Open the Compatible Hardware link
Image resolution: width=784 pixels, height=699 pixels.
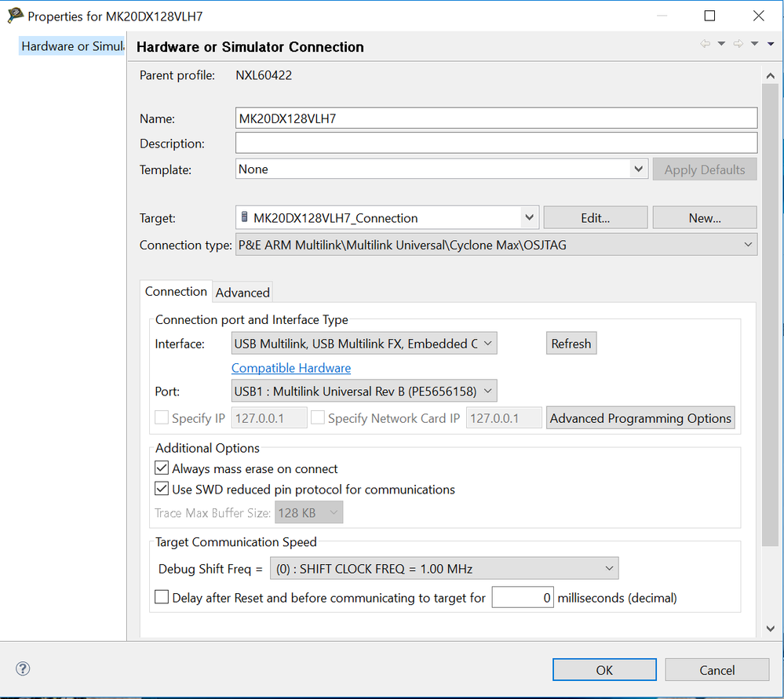pos(291,368)
